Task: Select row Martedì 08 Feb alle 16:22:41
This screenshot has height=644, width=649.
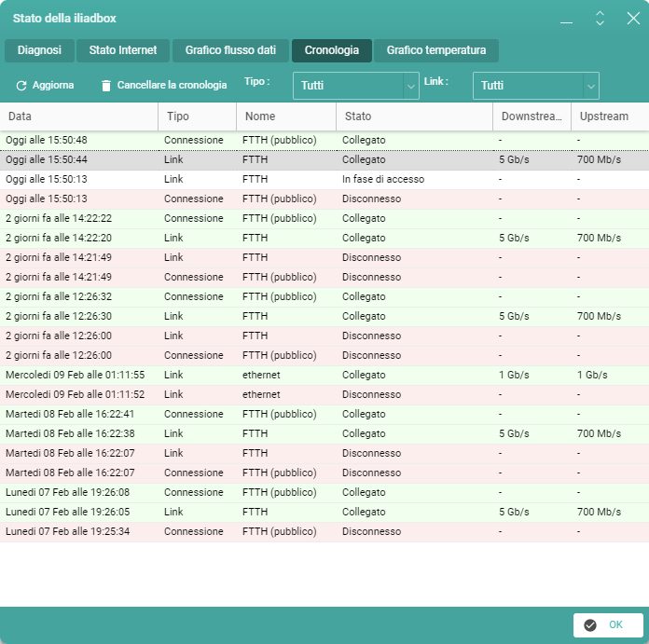Action: [x=324, y=414]
